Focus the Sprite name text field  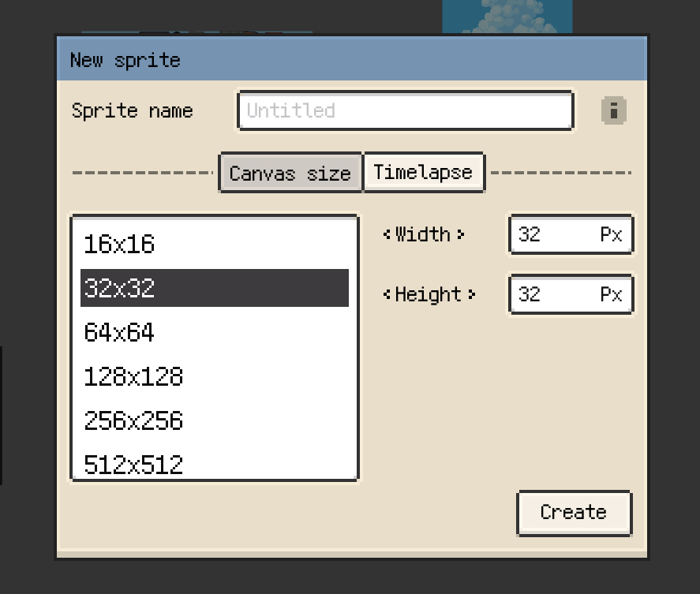pyautogui.click(x=405, y=110)
